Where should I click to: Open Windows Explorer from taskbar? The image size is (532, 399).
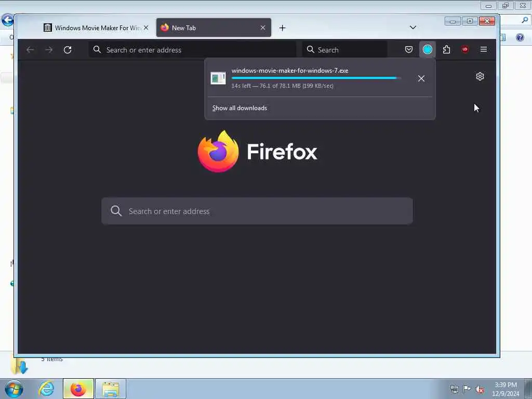[111, 389]
